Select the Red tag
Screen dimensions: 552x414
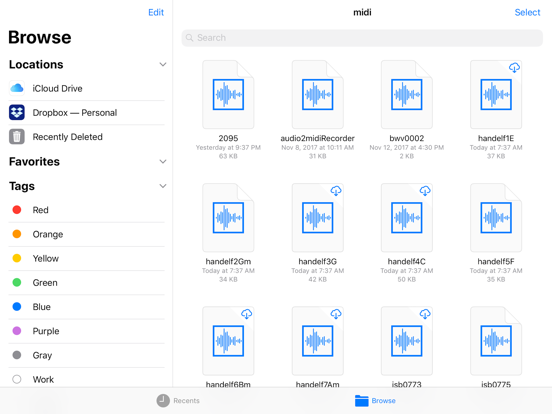coord(87,210)
